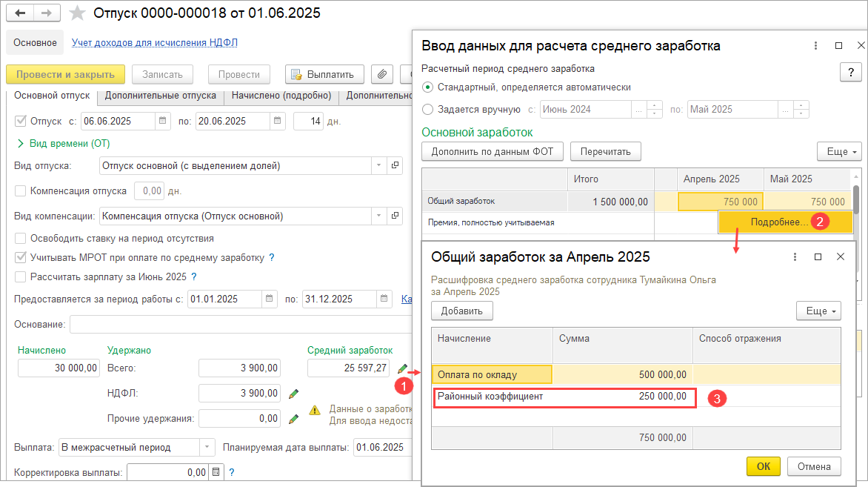Open Учет доходов для исчисления НДФЛ link
Viewport: 868px width, 487px height.
point(155,43)
